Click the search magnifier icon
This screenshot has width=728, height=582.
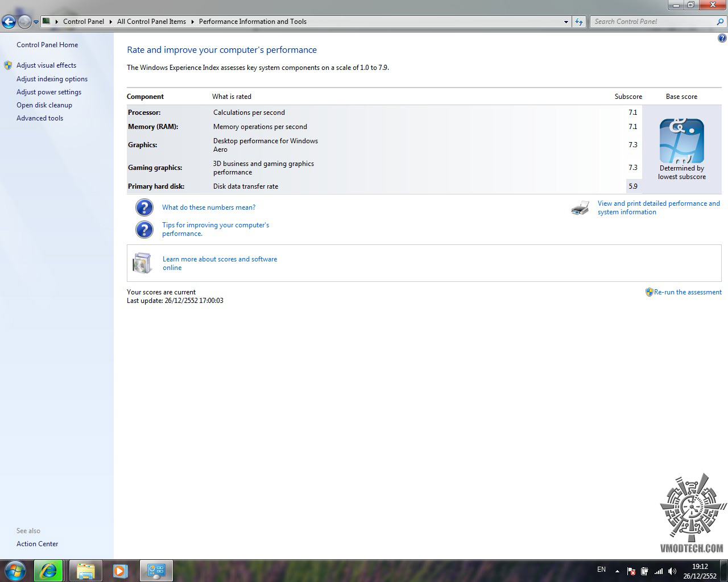pyautogui.click(x=721, y=22)
